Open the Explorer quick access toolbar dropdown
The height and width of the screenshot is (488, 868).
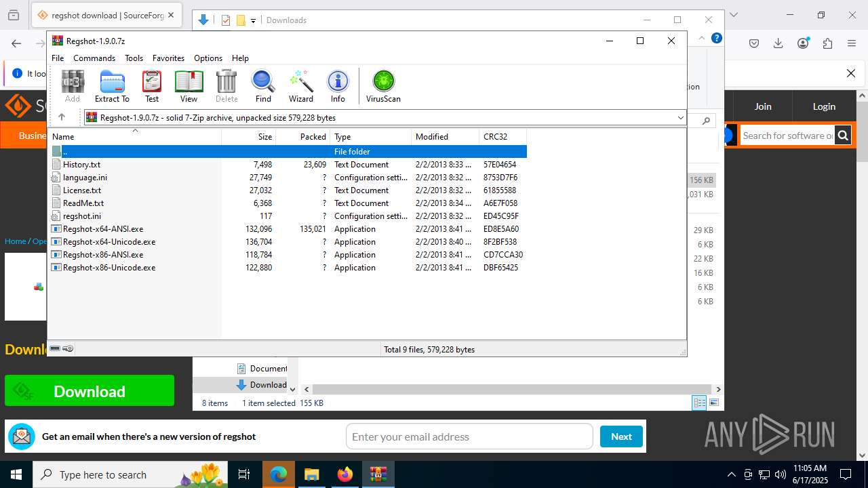[x=253, y=20]
